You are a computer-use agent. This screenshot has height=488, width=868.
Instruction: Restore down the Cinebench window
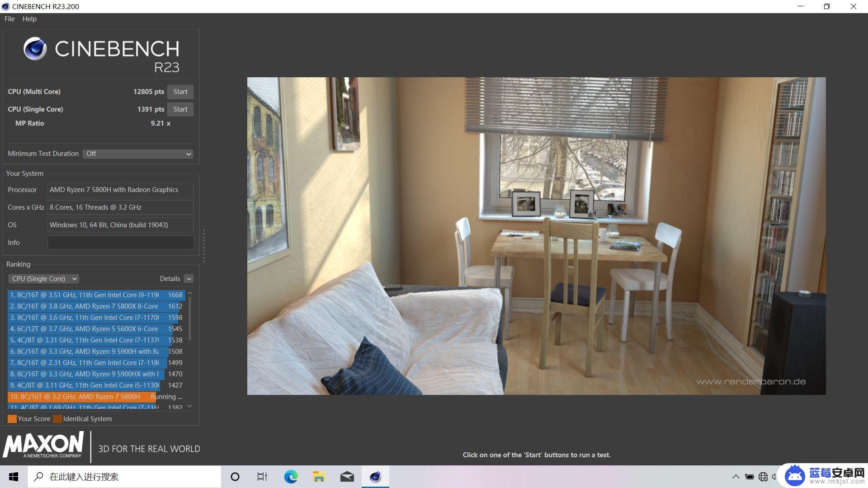[827, 6]
